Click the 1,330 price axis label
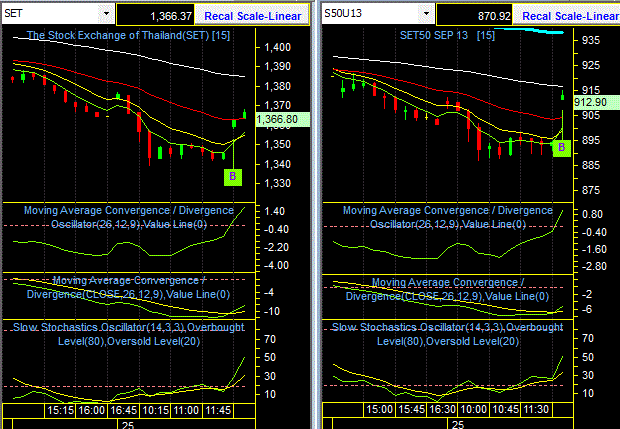The width and height of the screenshot is (620, 429). click(278, 183)
